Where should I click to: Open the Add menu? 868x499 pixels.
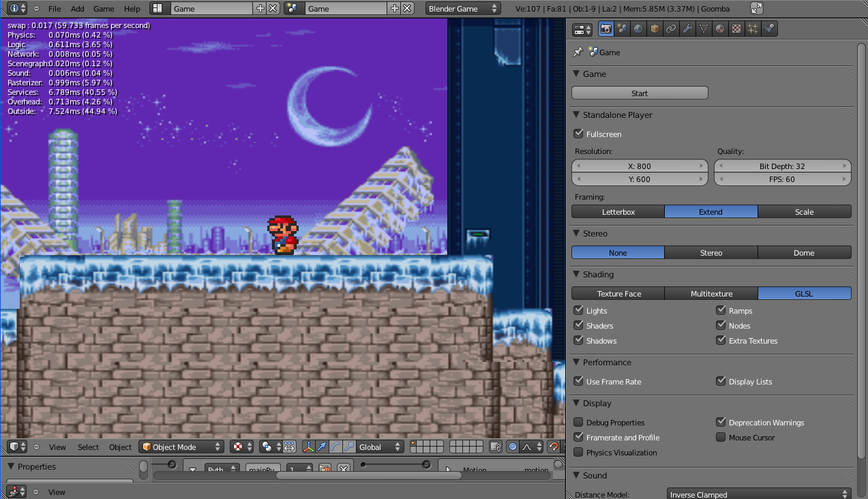(x=78, y=9)
